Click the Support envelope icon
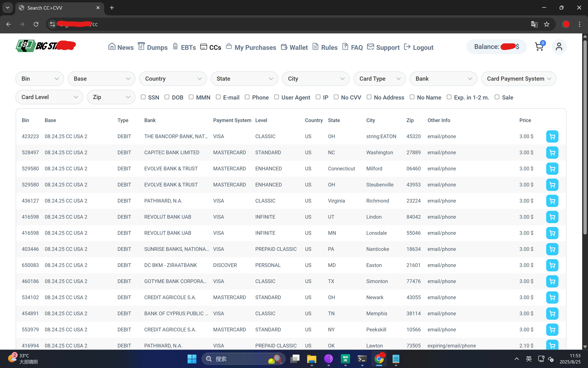Viewport: 588px width, 368px height. (x=370, y=46)
